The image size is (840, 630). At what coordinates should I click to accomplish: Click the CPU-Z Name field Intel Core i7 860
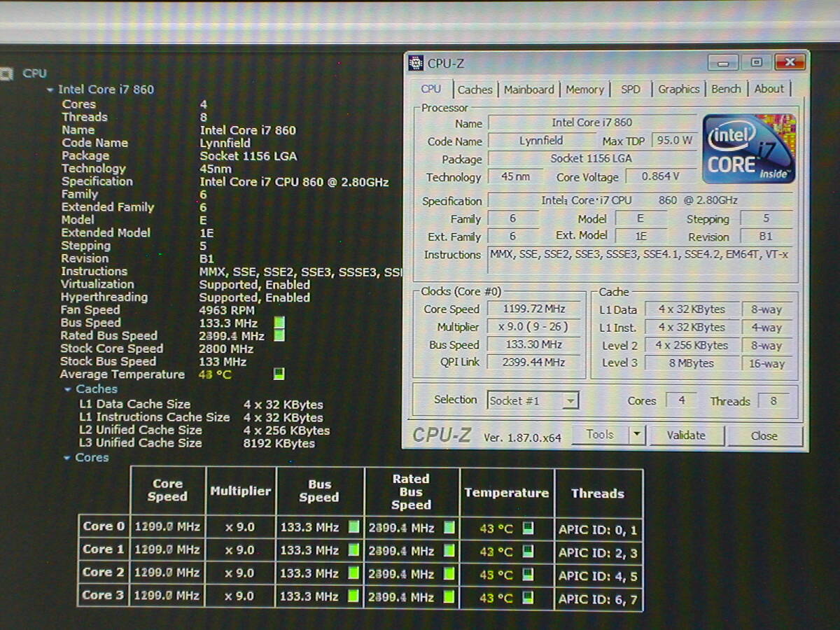coord(592,122)
